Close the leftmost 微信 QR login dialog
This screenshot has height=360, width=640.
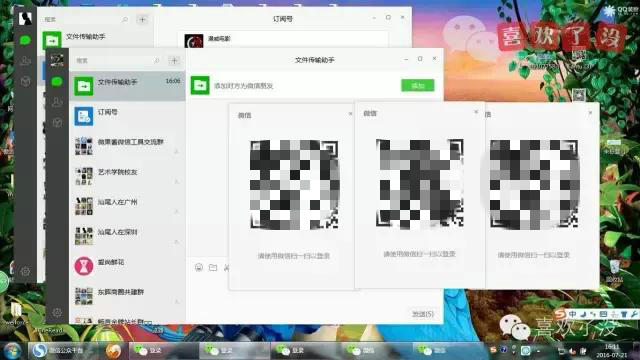point(350,114)
